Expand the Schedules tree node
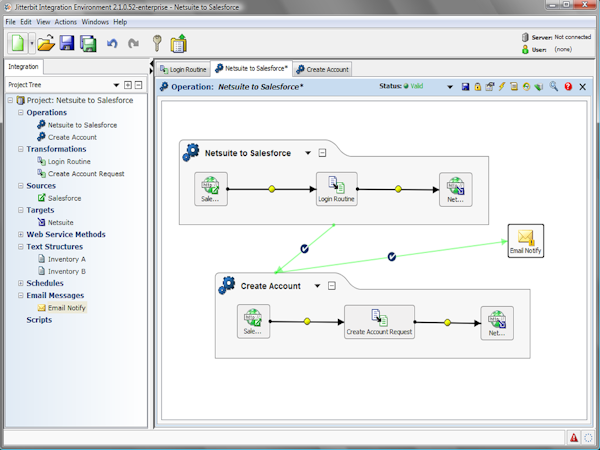The height and width of the screenshot is (450, 600). coord(21,283)
